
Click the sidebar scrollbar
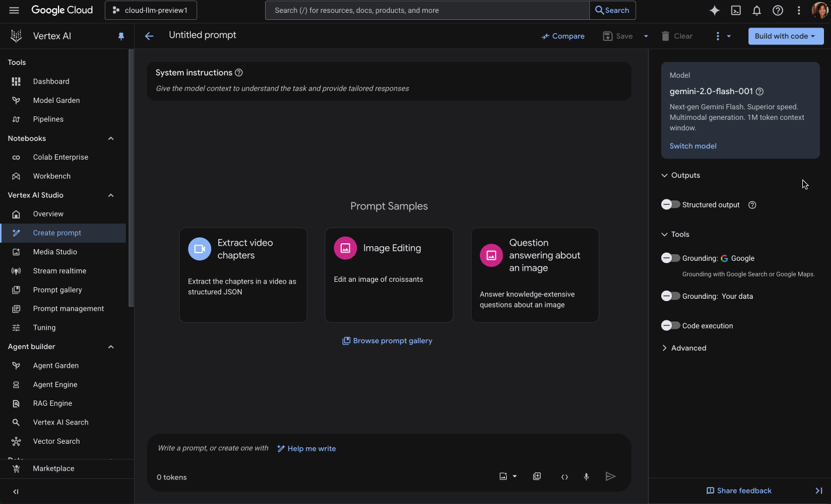[131, 178]
